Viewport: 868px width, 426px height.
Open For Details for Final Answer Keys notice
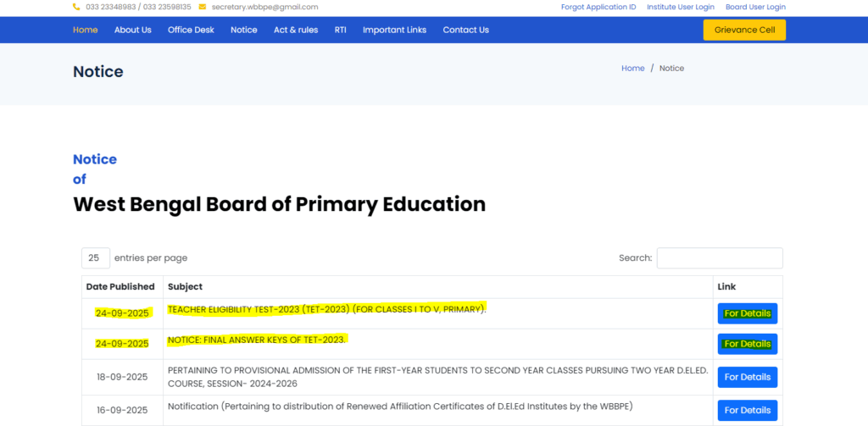748,344
